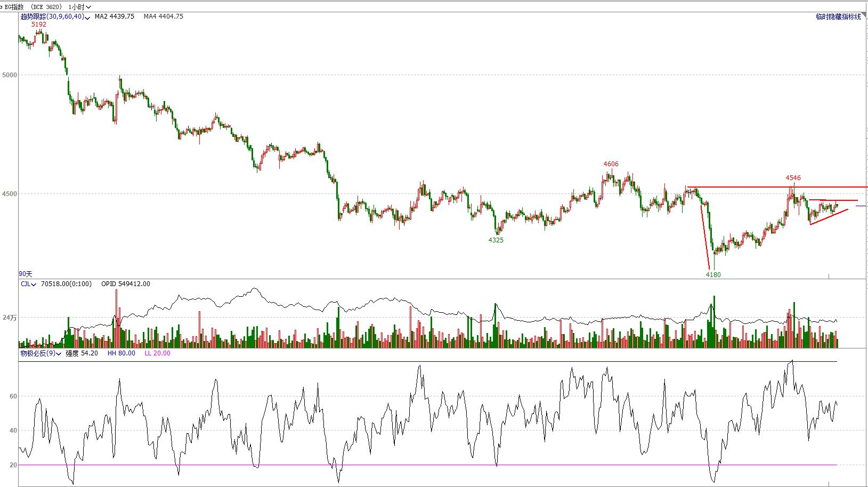The image size is (868, 487).
Task: Click the LL 20.00 label
Action: click(x=158, y=353)
